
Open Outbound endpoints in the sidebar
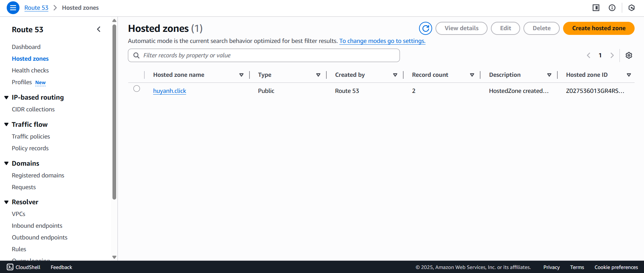click(x=40, y=237)
